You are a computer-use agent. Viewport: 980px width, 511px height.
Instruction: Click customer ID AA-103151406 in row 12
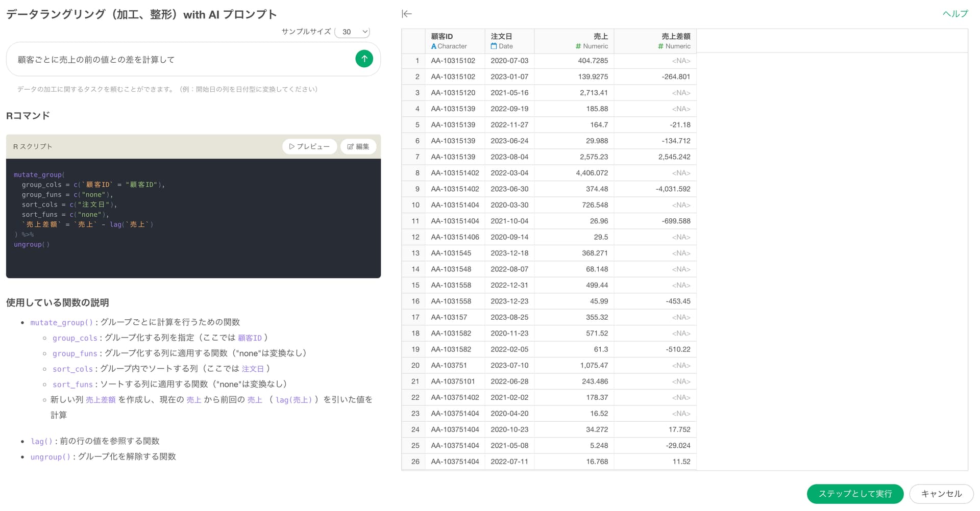(455, 237)
